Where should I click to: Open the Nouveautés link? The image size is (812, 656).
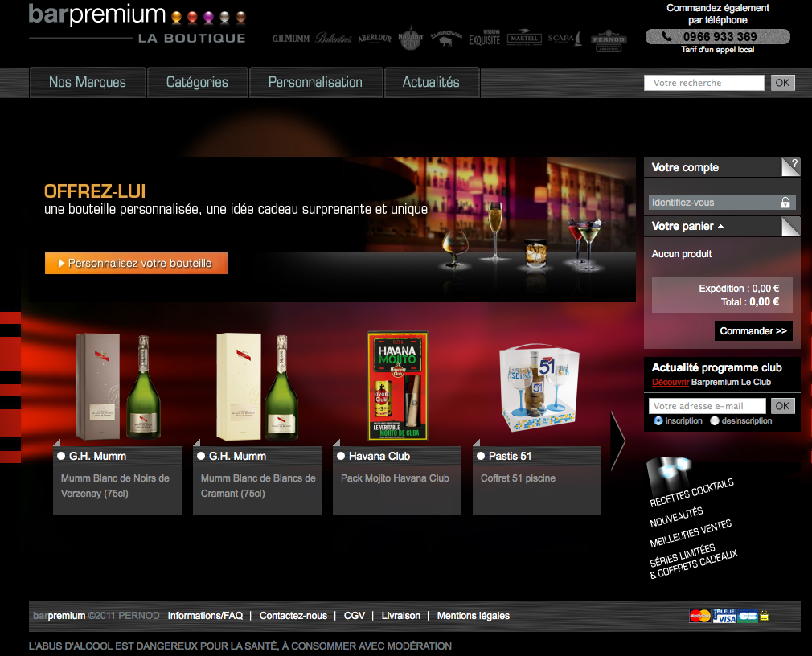pos(676,517)
